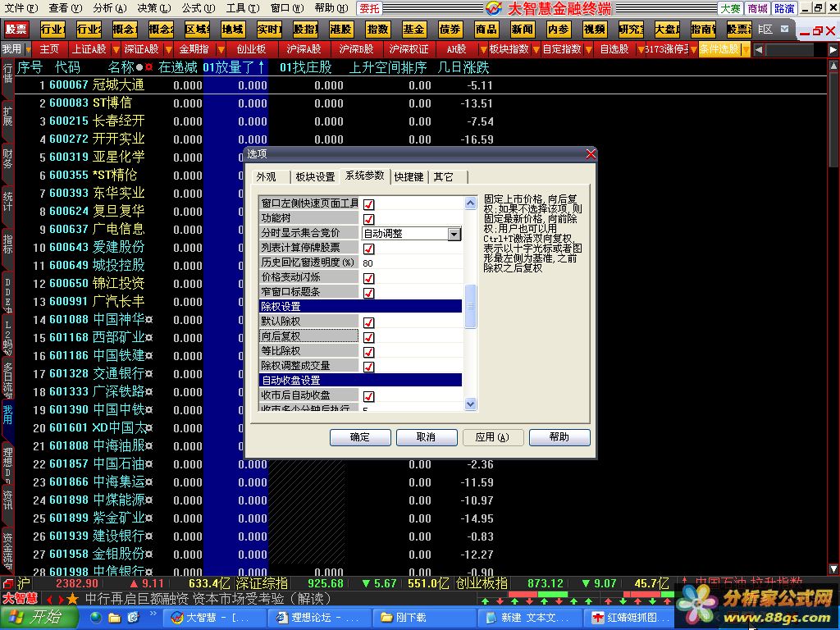Open the 指数 toolbar button
Viewport: 840px width, 630px height.
point(377,30)
